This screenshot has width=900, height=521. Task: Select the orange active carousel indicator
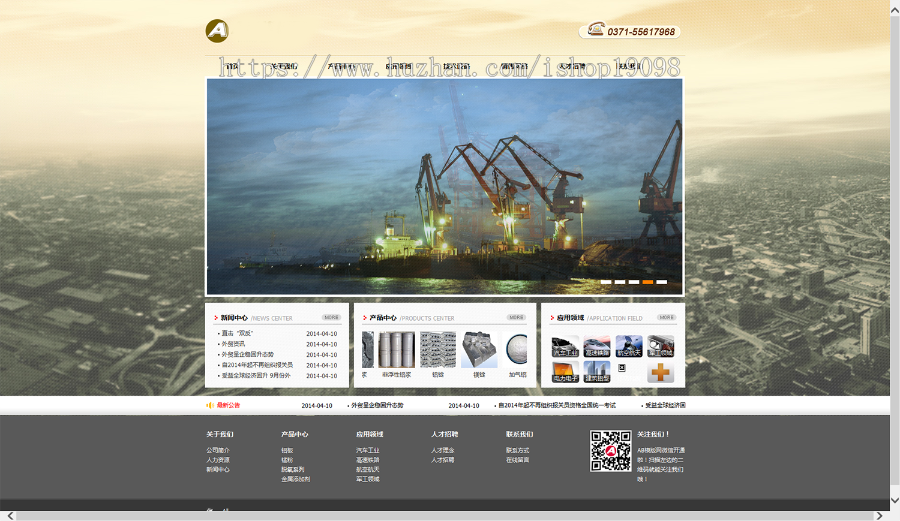(647, 282)
